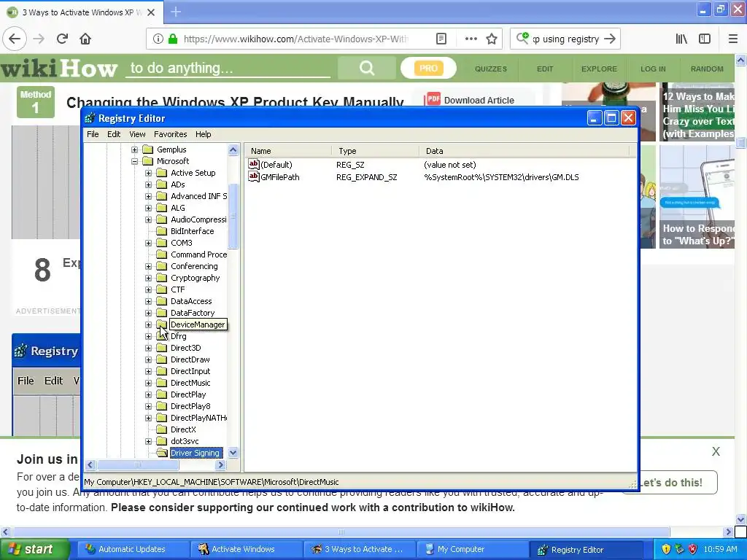This screenshot has height=560, width=747.
Task: Show the browser sidebar icon
Action: click(705, 39)
